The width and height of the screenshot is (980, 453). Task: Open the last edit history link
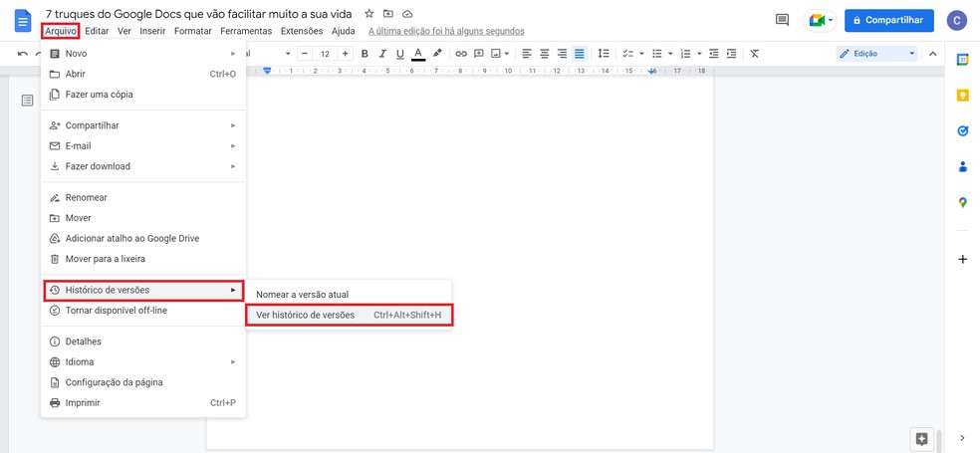[x=446, y=31]
